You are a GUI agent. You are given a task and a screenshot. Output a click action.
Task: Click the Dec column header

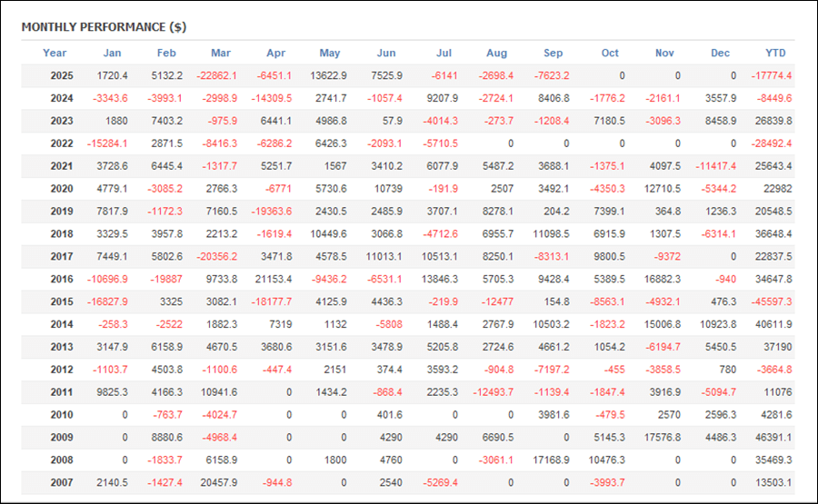(720, 53)
